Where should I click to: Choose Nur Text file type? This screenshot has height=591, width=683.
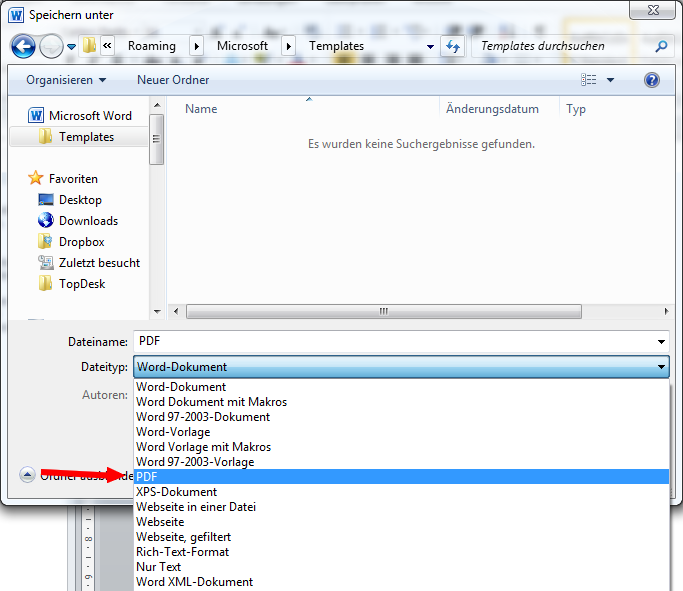[x=401, y=567]
